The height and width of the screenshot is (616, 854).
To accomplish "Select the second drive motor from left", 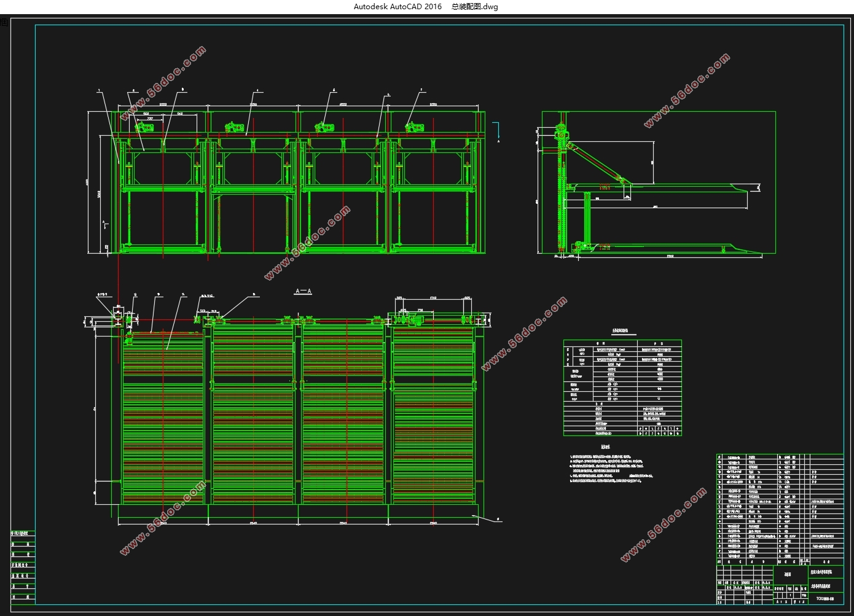I will [235, 127].
